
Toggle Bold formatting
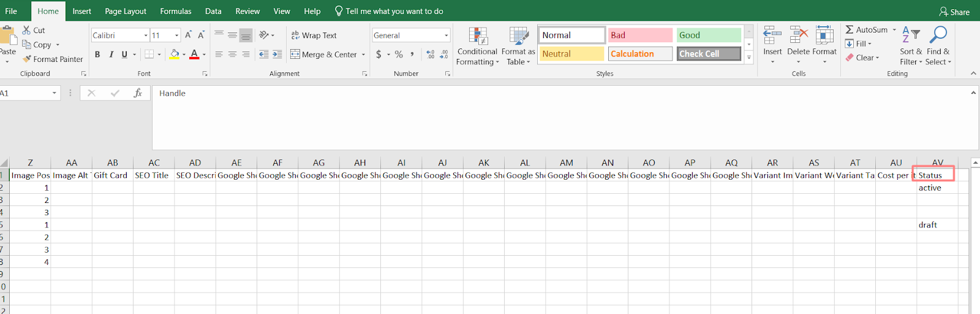pyautogui.click(x=97, y=55)
